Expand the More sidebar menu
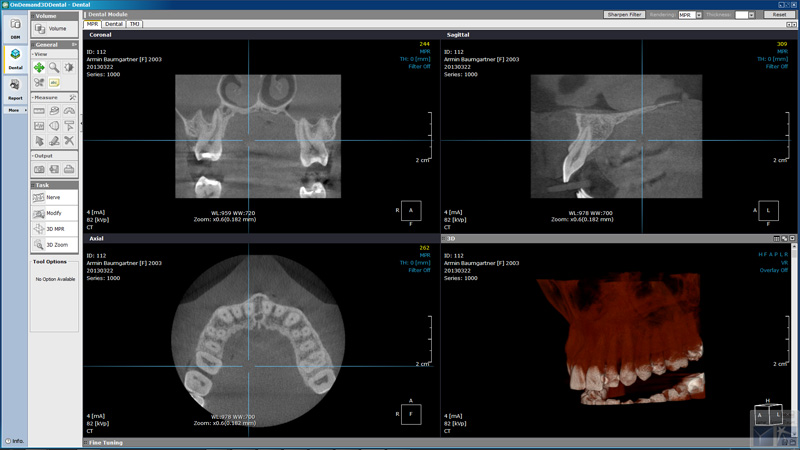 point(15,110)
